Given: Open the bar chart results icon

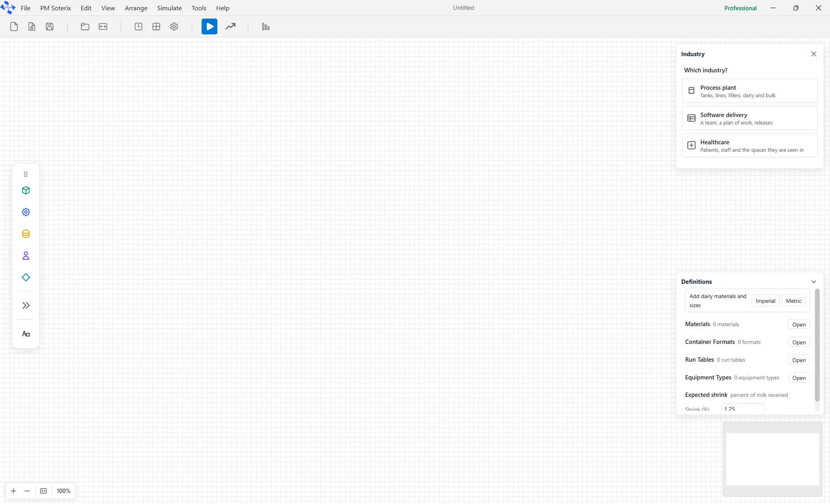Looking at the screenshot, I should [266, 26].
